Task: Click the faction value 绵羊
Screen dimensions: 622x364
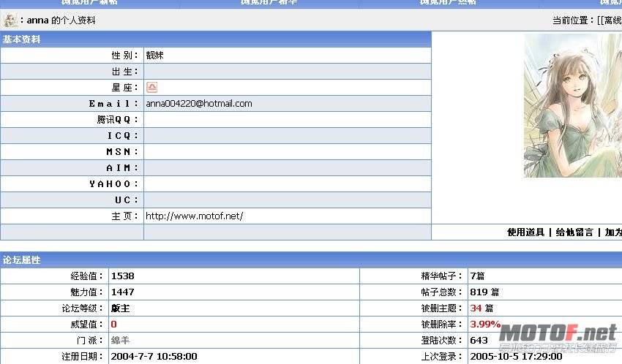Action: click(120, 340)
